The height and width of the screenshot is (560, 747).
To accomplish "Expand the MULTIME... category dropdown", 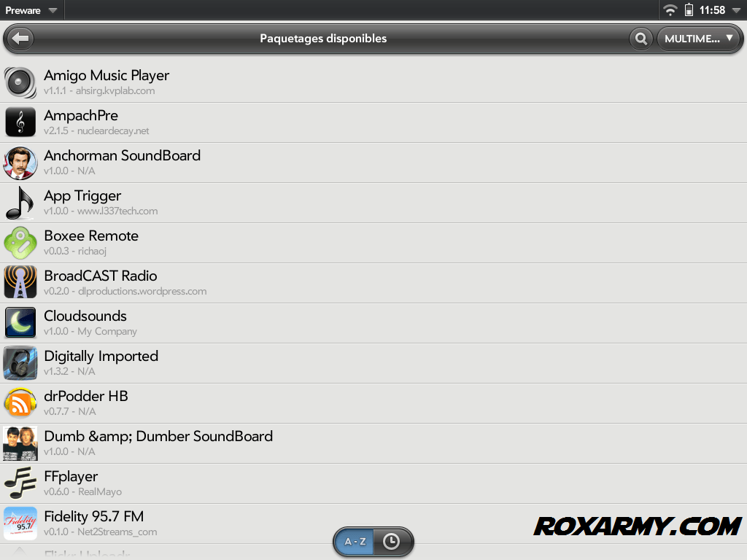I will point(699,39).
